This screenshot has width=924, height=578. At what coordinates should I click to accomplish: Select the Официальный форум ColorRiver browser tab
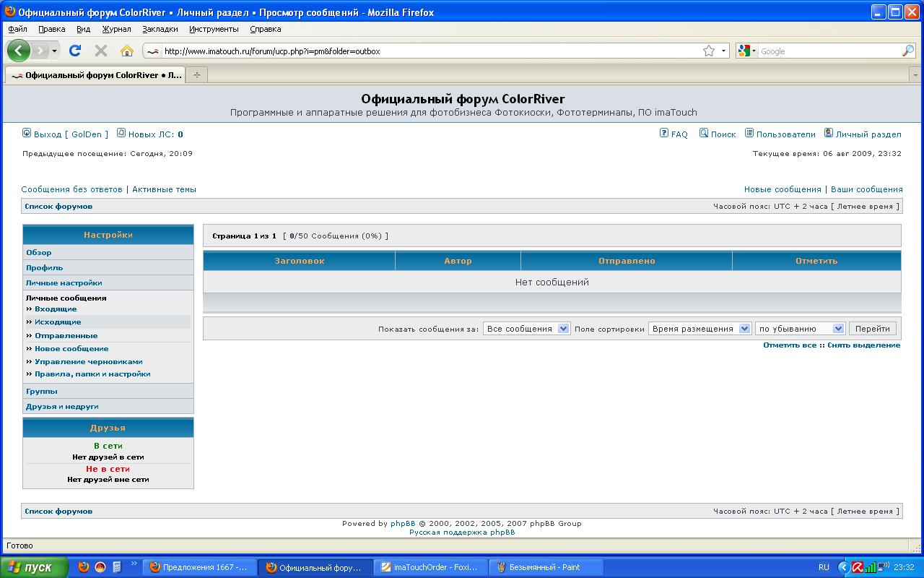[95, 74]
